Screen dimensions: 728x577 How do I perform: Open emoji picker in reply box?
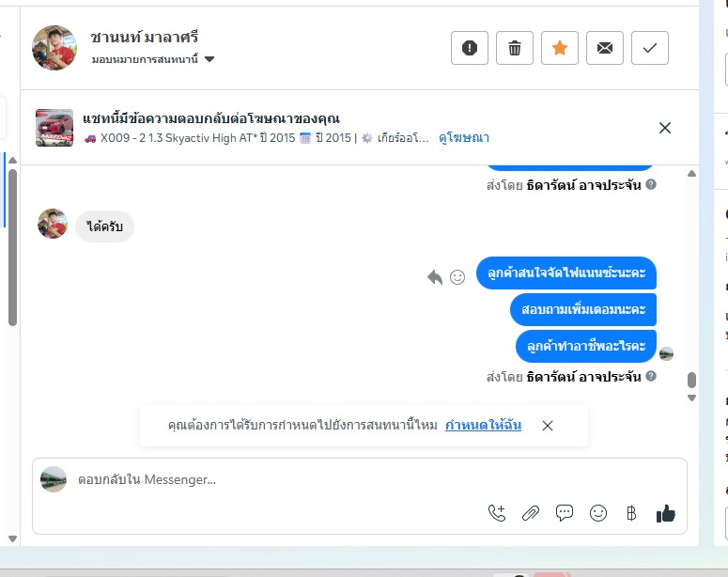598,513
